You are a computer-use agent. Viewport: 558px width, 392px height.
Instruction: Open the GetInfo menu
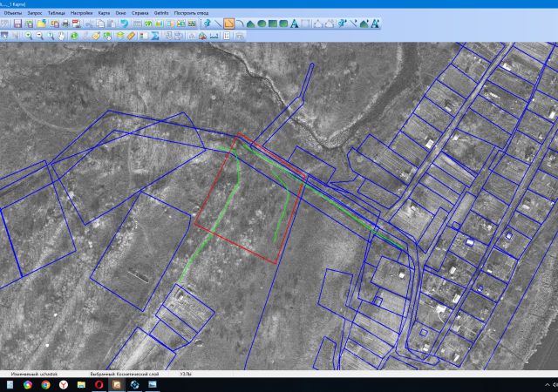(x=161, y=13)
